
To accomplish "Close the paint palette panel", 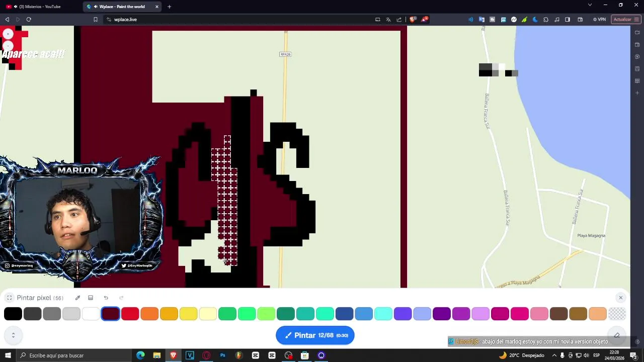I will coord(620,298).
